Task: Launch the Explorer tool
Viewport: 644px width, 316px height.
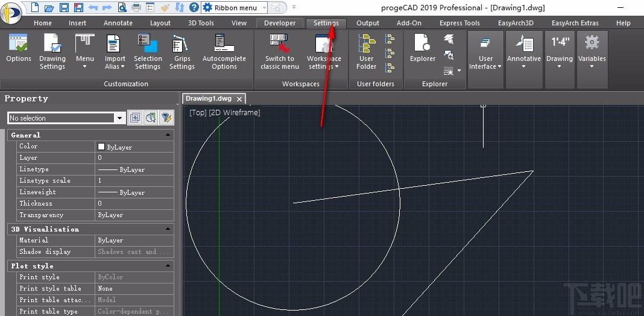Action: tap(423, 48)
